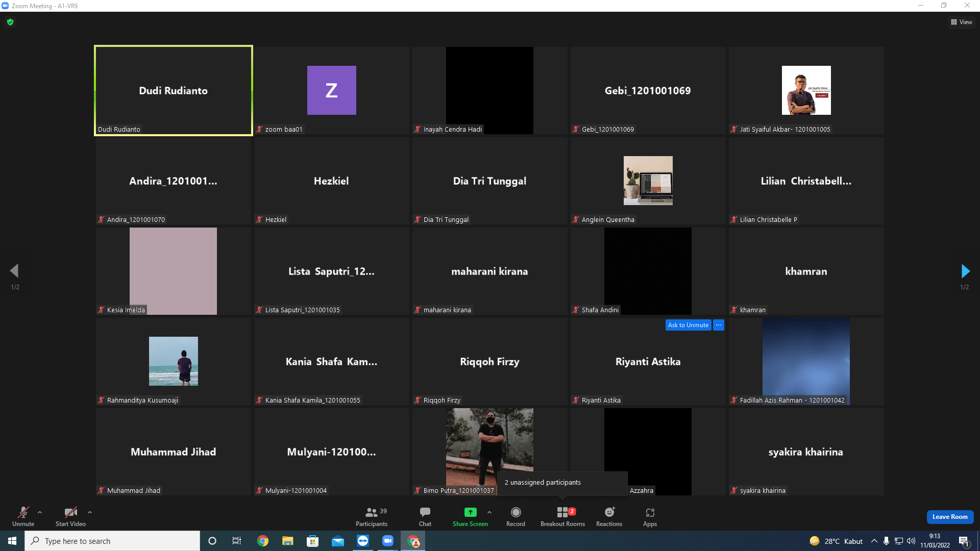Open the notification center icon

[964, 541]
